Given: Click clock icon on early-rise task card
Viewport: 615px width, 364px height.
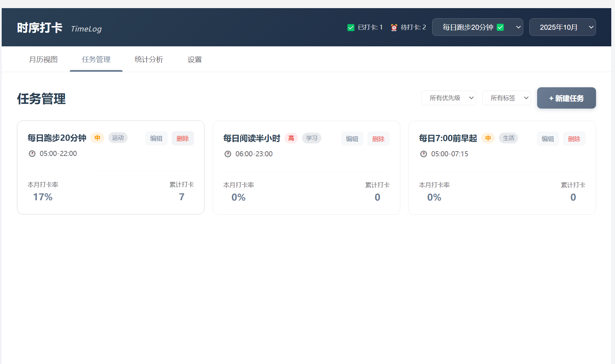Looking at the screenshot, I should (x=424, y=154).
